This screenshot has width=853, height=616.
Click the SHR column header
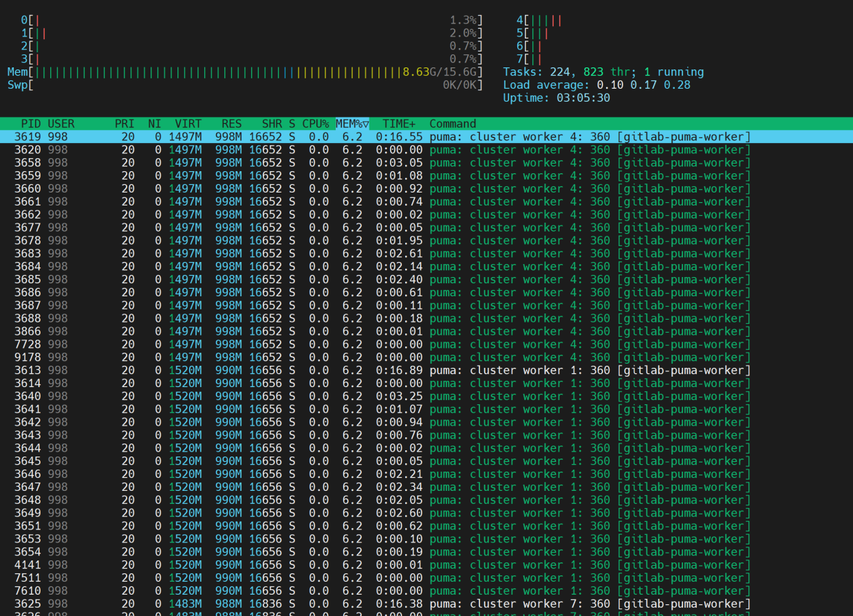272,124
